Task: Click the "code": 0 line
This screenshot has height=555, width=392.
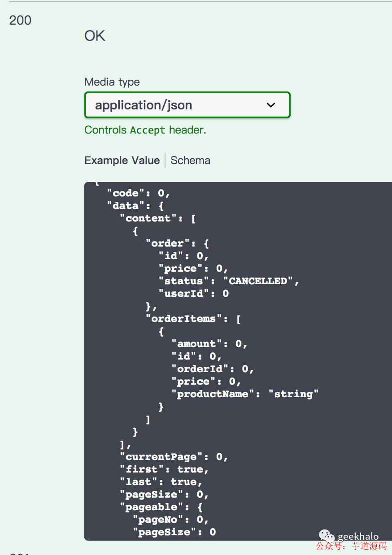Action: 139,193
